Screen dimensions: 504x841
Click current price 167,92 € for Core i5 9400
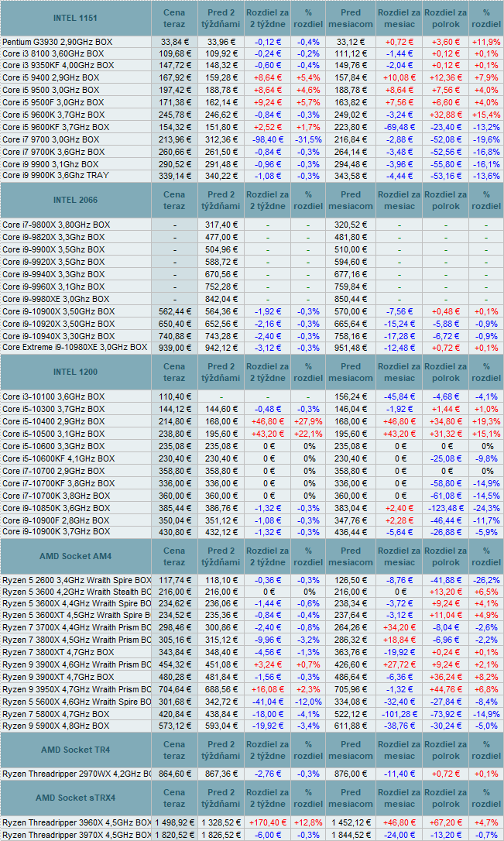coord(174,77)
